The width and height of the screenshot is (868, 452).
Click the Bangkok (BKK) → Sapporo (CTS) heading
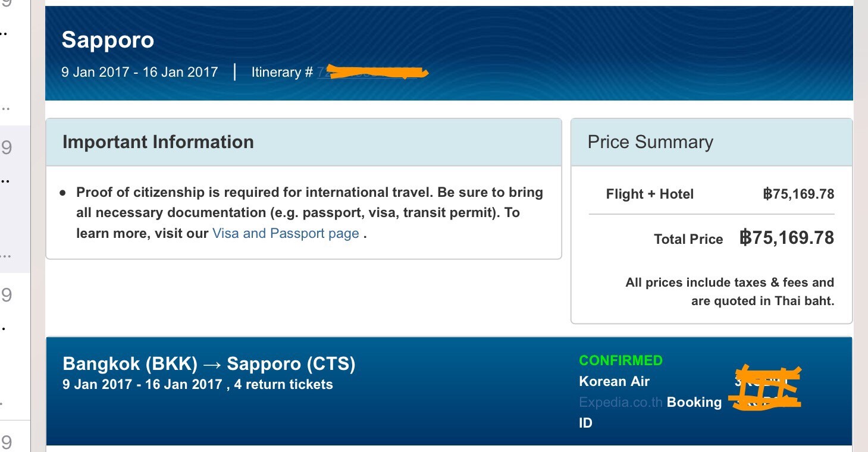click(x=209, y=363)
